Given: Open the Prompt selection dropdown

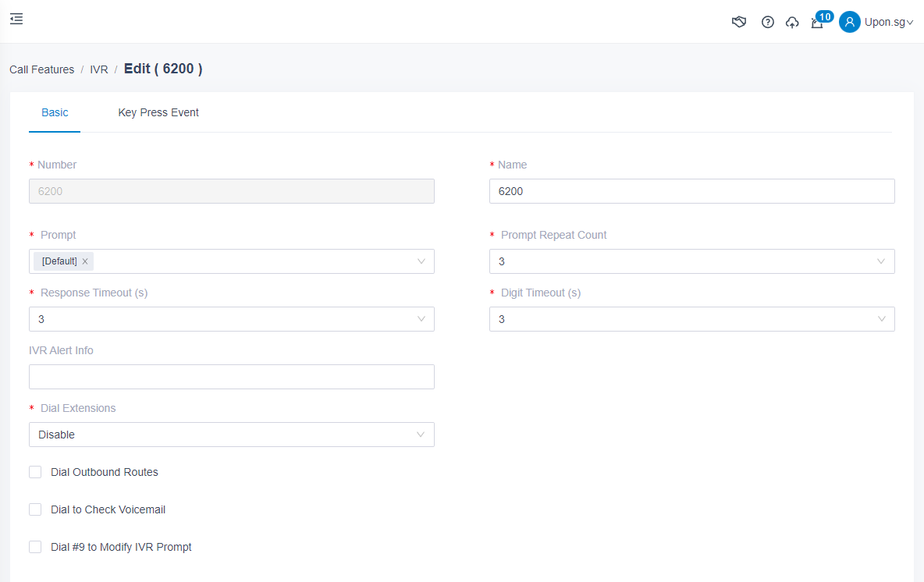Looking at the screenshot, I should (x=258, y=261).
